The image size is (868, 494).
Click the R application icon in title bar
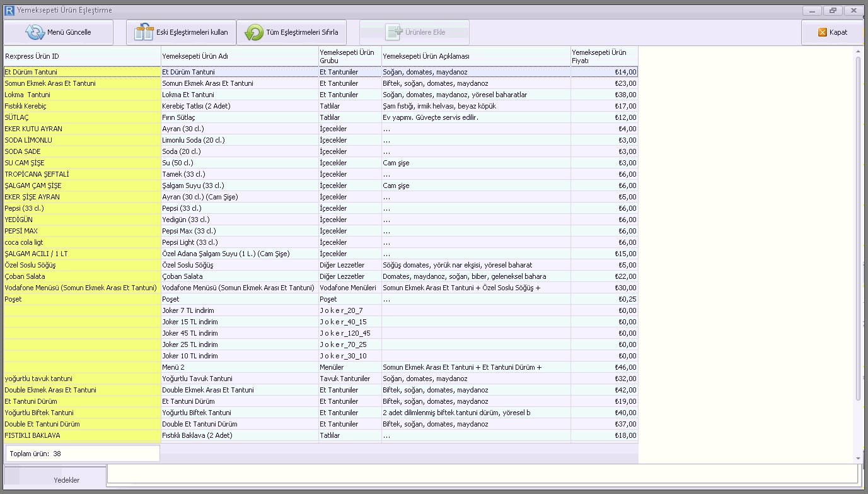click(9, 10)
